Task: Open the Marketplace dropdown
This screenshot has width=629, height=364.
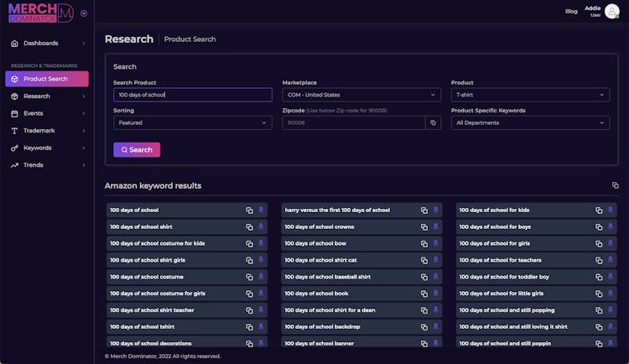Action: (x=361, y=95)
